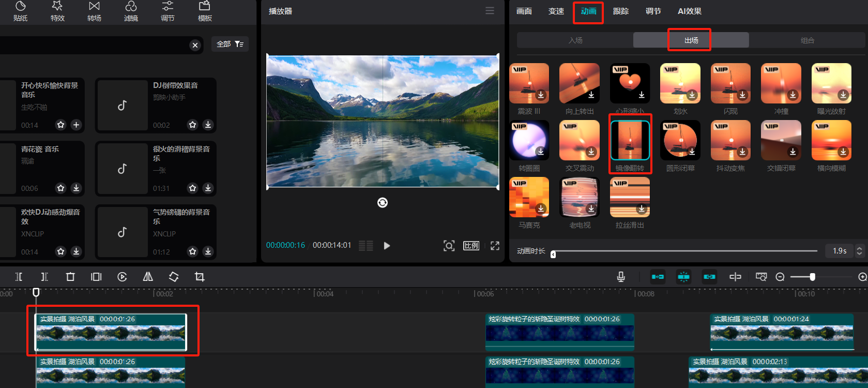
Task: Clear the audio search field
Action: click(x=195, y=45)
